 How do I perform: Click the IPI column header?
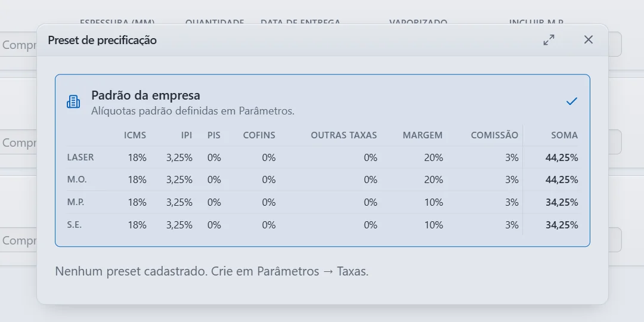pyautogui.click(x=187, y=135)
